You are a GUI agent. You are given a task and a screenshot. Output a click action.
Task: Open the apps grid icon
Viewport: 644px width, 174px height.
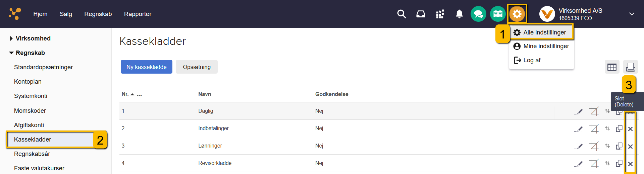tap(440, 14)
